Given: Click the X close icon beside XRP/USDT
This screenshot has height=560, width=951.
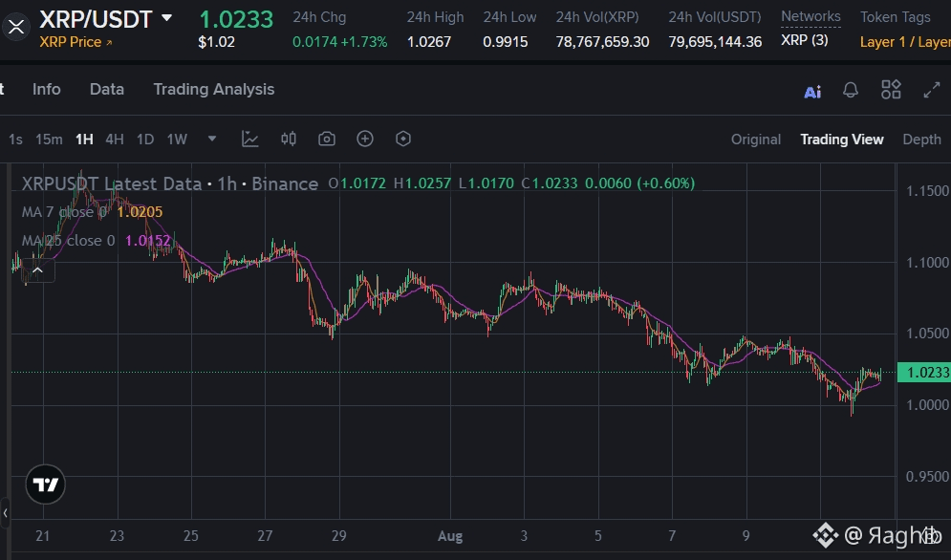Looking at the screenshot, I should click(x=15, y=27).
